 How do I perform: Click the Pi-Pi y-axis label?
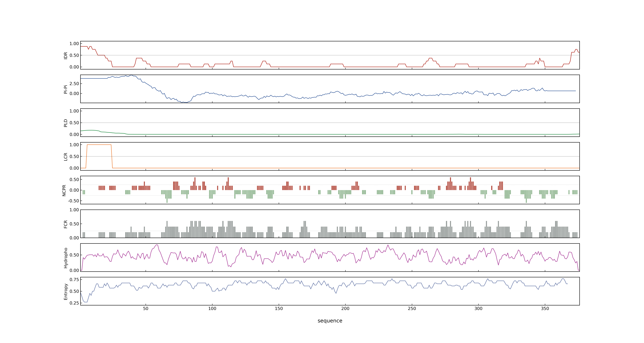click(66, 89)
